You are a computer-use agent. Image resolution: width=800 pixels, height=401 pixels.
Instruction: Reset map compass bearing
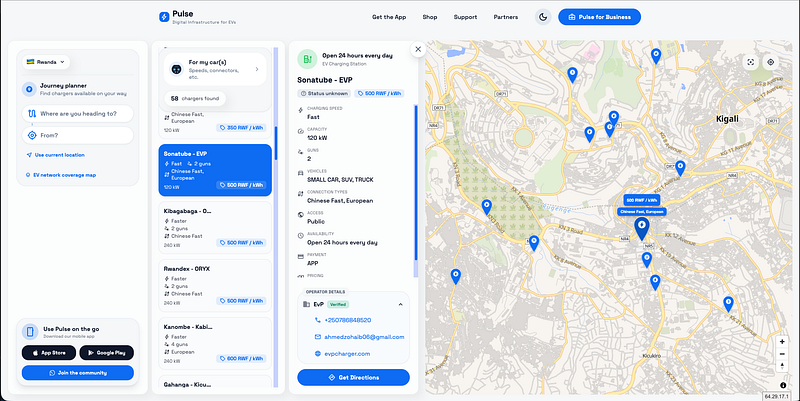(782, 366)
